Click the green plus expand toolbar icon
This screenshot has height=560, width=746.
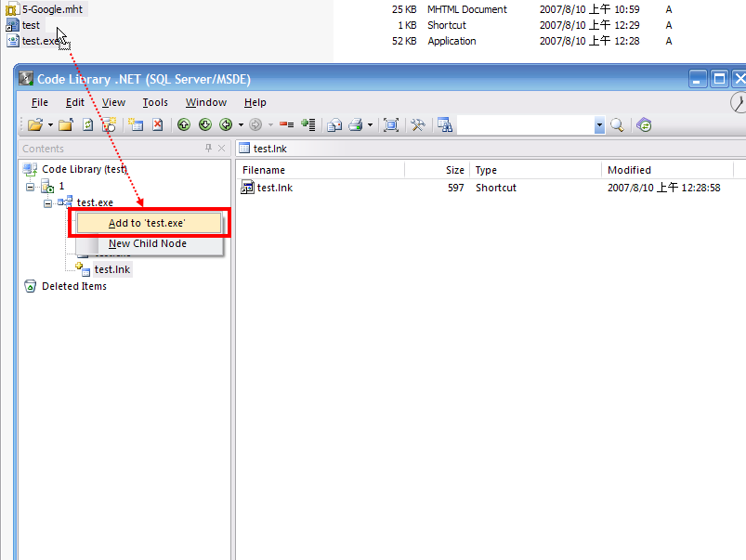(308, 124)
